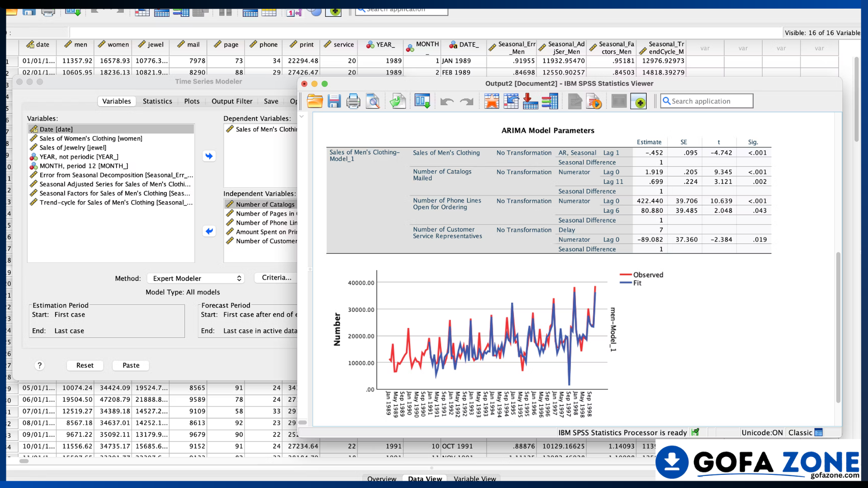Click the printer icon in Data Editor toolbar
Viewport: 868px width, 488px height.
coord(48,12)
